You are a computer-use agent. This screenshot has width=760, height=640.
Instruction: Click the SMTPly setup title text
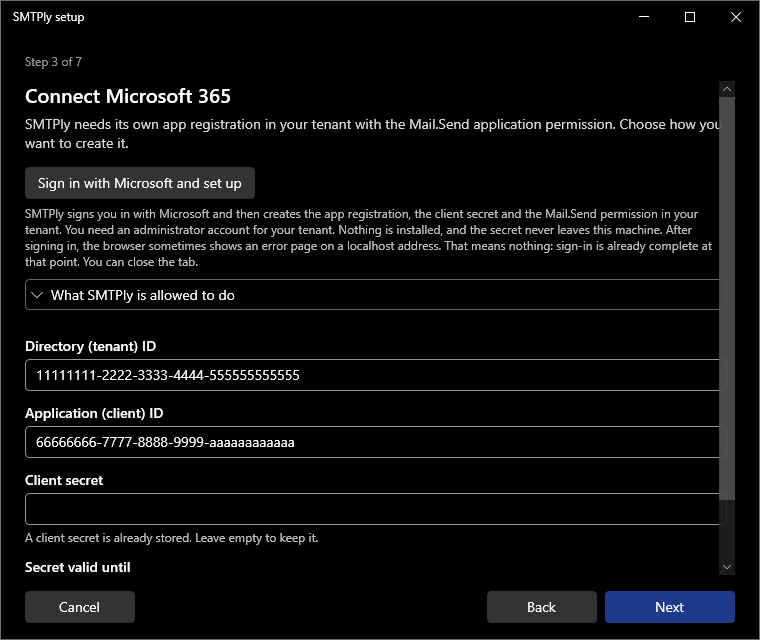(x=48, y=17)
